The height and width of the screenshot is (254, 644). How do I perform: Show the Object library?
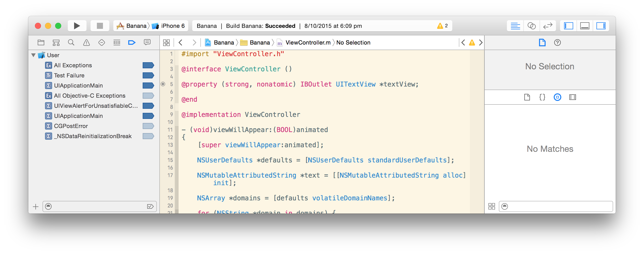(x=557, y=97)
